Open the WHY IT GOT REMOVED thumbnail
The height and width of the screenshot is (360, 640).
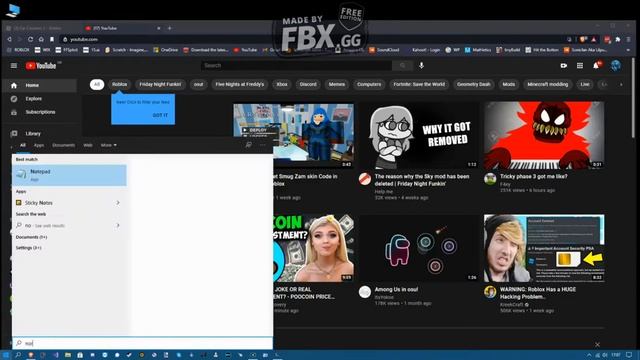click(419, 136)
